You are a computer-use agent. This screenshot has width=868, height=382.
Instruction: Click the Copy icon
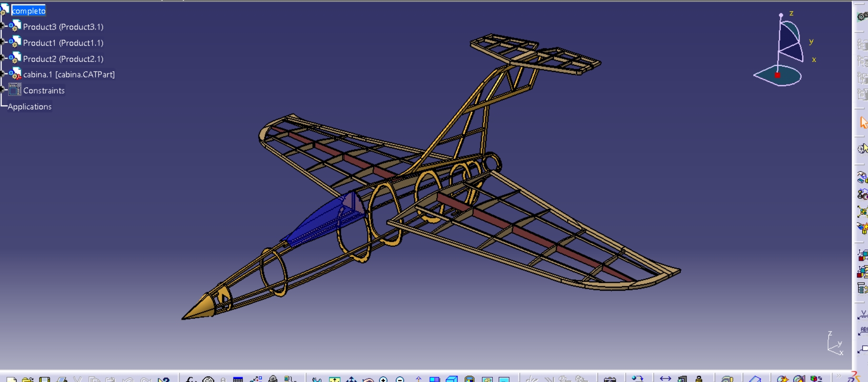[x=94, y=380]
